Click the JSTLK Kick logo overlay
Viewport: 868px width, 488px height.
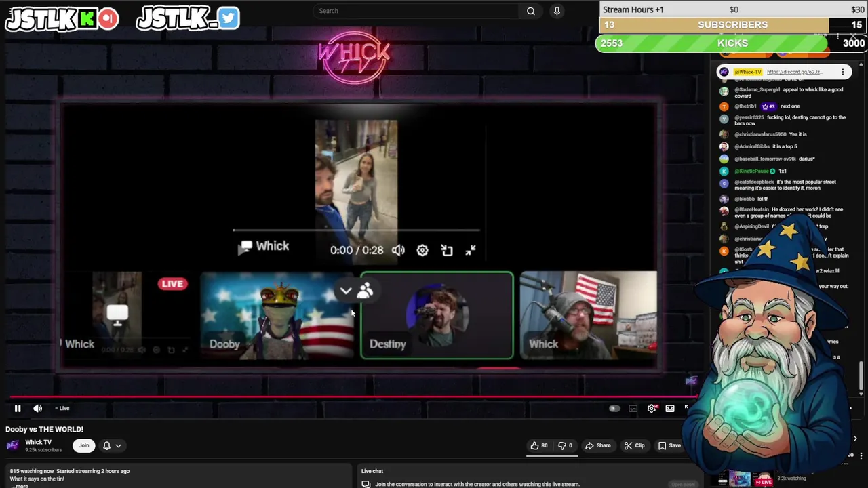tap(62, 19)
